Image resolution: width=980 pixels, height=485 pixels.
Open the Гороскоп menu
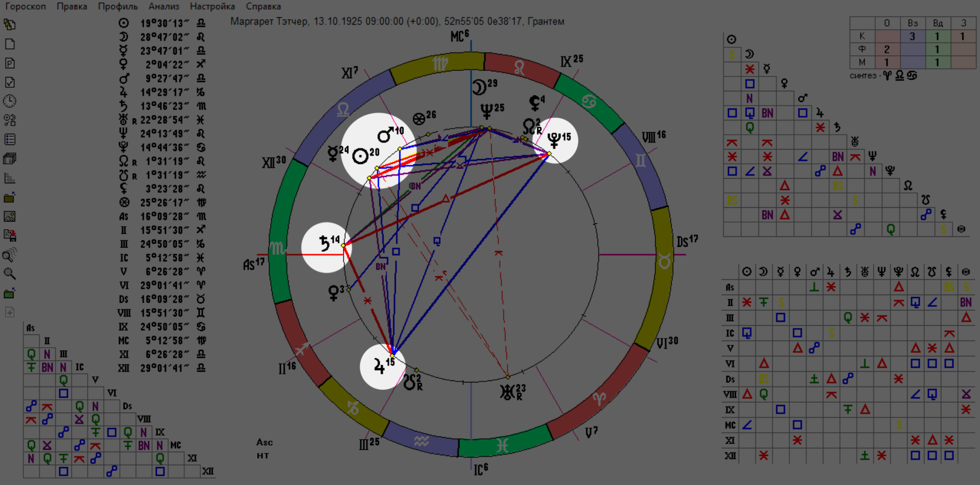coord(26,6)
